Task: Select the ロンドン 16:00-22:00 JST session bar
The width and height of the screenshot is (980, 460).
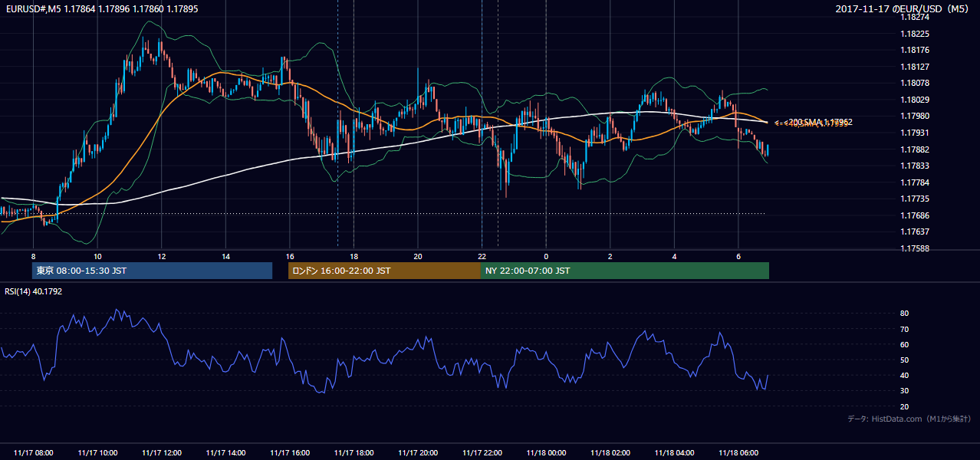Action: click(x=384, y=271)
